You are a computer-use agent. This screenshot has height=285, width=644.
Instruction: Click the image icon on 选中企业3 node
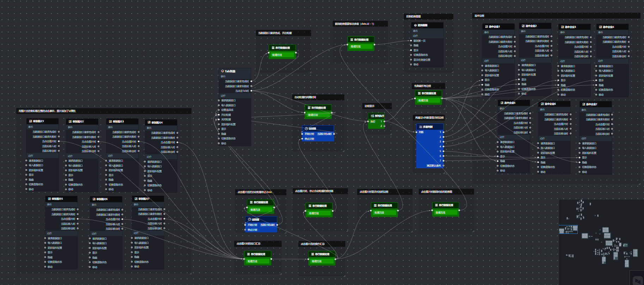pos(563,27)
